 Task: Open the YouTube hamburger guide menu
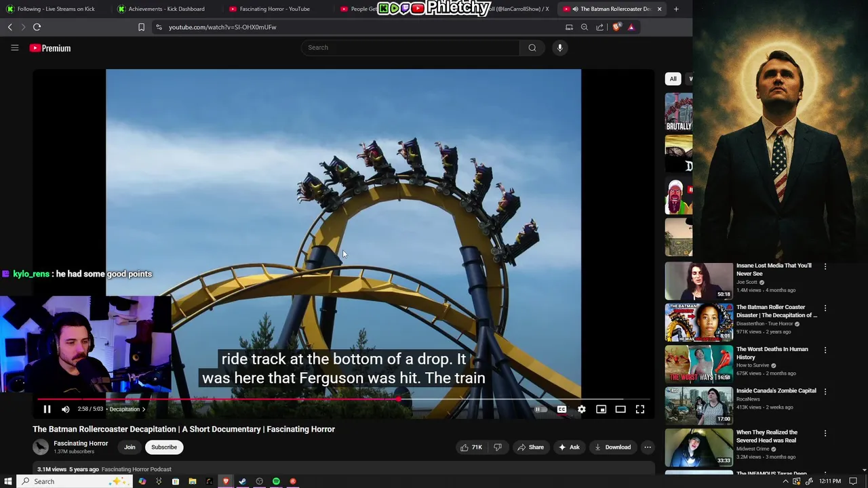click(x=14, y=47)
